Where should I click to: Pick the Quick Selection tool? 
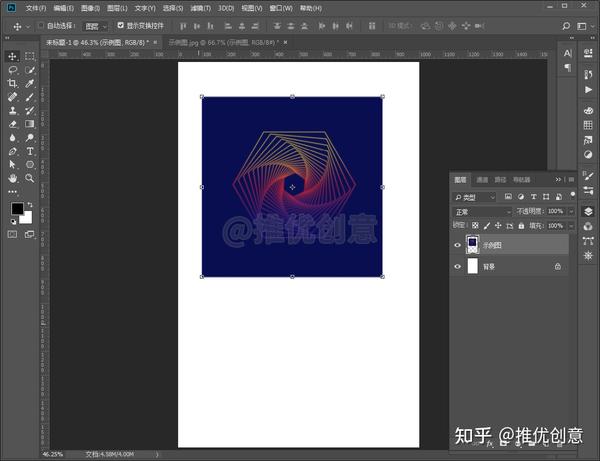[29, 70]
